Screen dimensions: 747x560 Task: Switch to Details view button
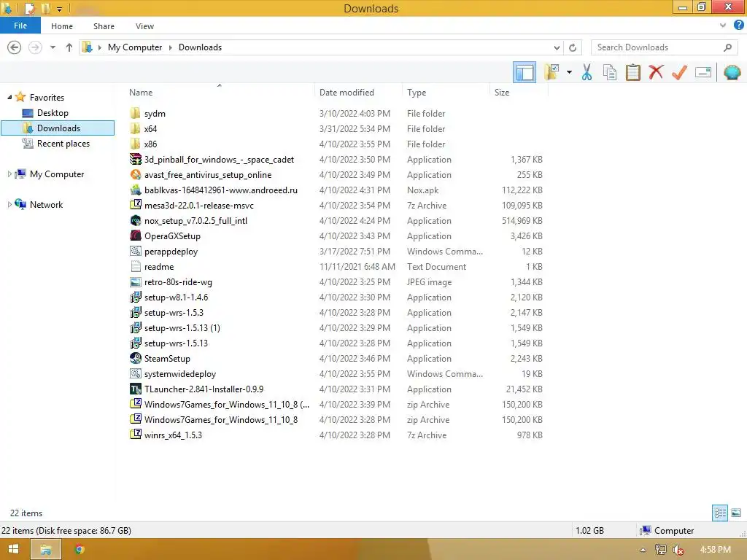pyautogui.click(x=720, y=513)
